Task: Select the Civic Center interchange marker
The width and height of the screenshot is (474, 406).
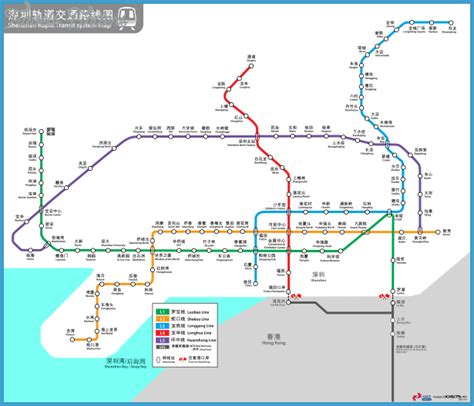Action: (x=288, y=232)
